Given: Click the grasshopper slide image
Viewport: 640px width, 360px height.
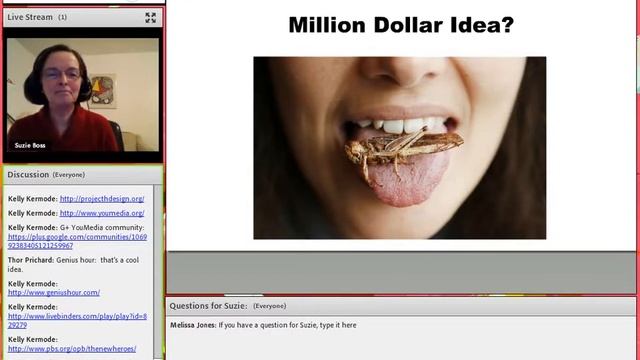Looking at the screenshot, I should coord(400,148).
